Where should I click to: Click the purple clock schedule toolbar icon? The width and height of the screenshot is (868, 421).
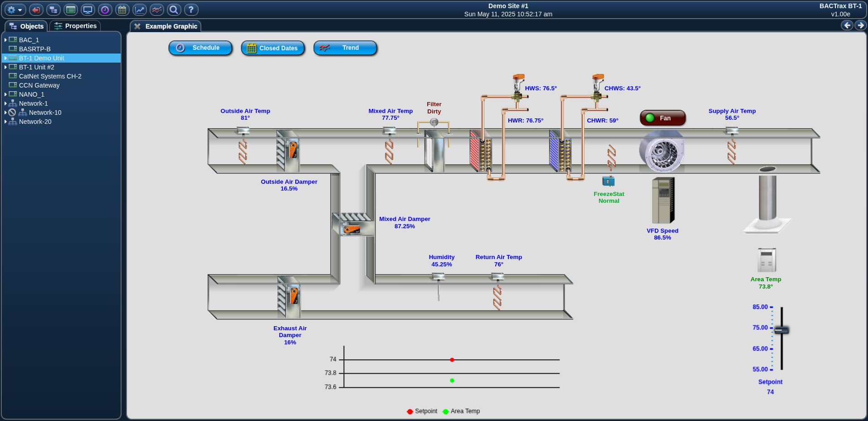pyautogui.click(x=105, y=10)
